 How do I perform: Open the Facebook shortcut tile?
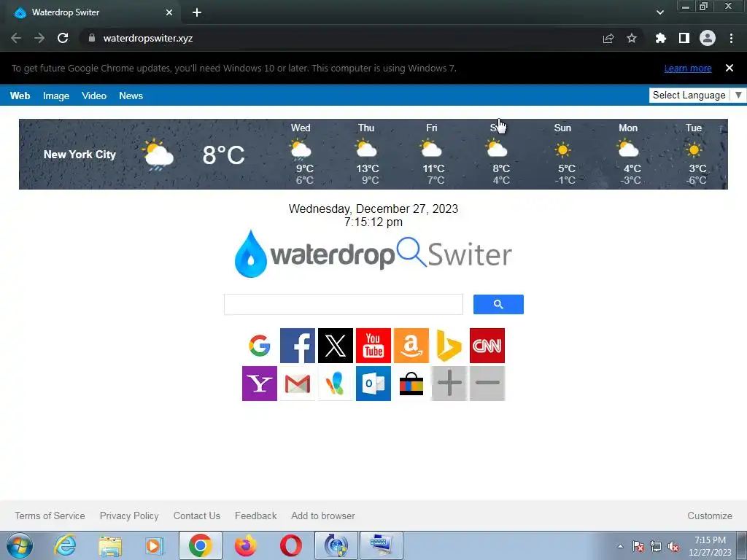coord(298,346)
